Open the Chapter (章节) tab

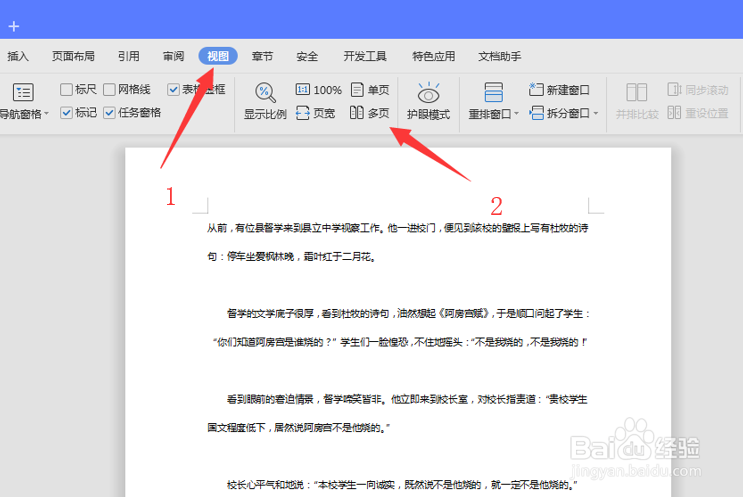263,56
